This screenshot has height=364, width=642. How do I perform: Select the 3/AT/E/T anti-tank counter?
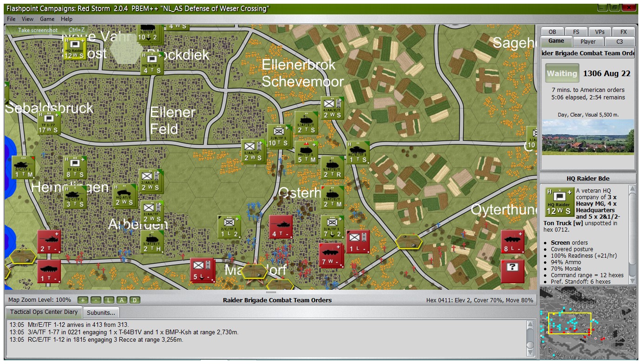(x=151, y=241)
